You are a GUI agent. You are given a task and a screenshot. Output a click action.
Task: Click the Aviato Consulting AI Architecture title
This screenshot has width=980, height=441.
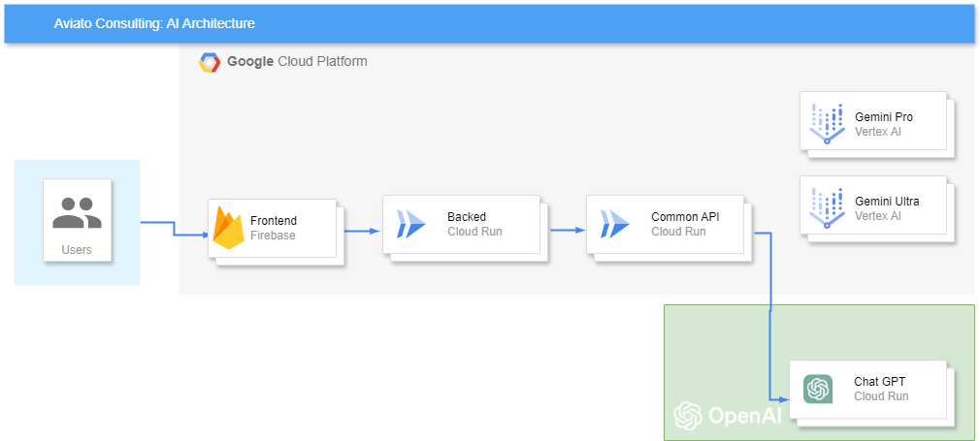[x=153, y=23]
